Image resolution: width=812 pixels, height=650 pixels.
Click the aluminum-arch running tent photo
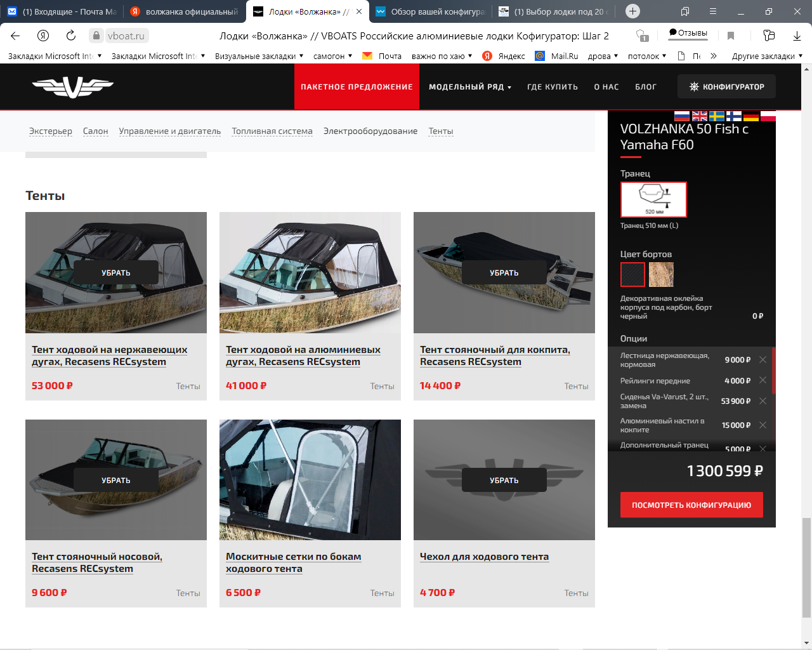click(310, 272)
